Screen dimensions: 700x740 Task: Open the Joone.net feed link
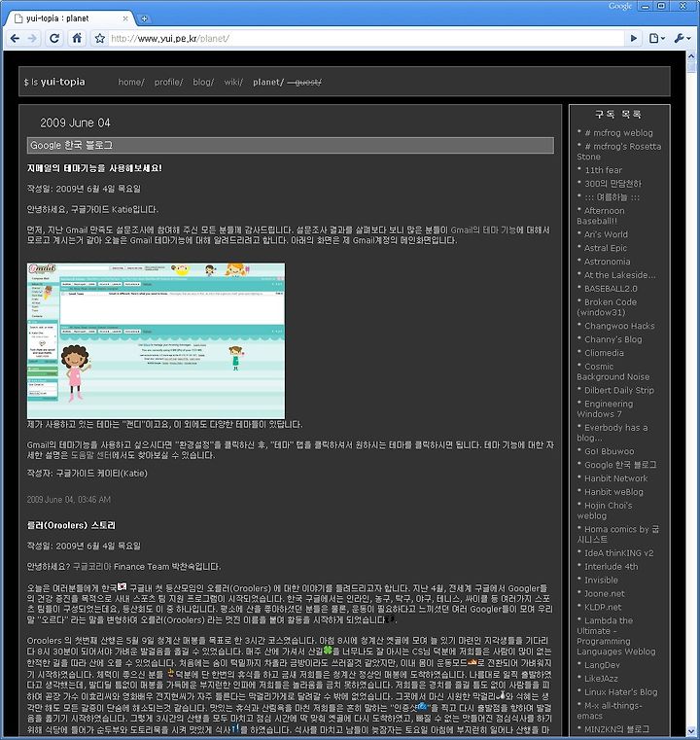click(x=605, y=594)
